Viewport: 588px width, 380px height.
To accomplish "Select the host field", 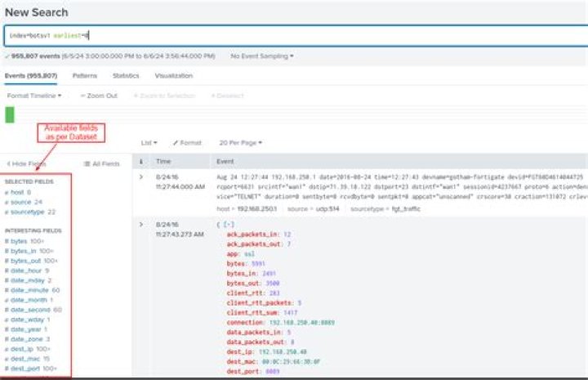I will click(x=18, y=192).
